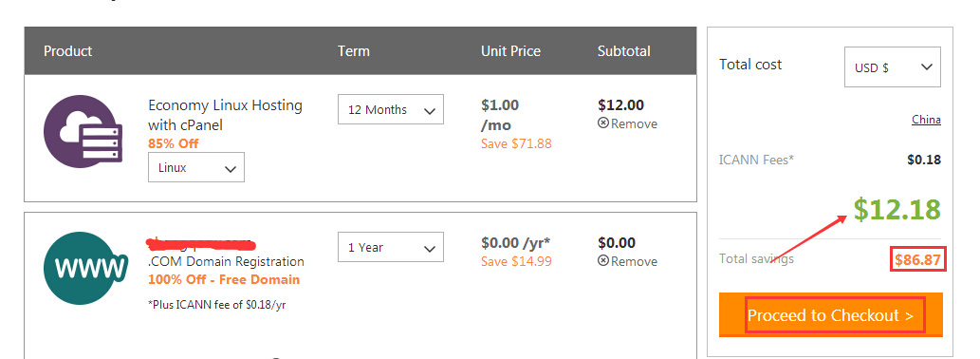The image size is (980, 359).
Task: Click the Economy Linux Hosting with cPanel title
Action: pos(225,115)
